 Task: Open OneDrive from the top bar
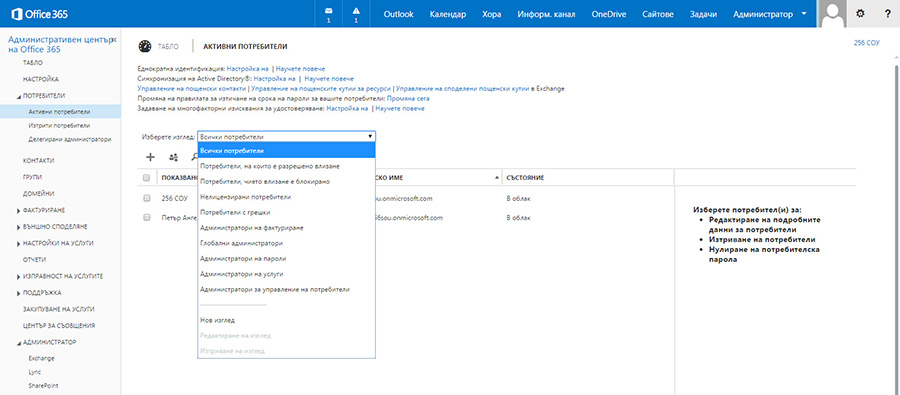point(609,14)
